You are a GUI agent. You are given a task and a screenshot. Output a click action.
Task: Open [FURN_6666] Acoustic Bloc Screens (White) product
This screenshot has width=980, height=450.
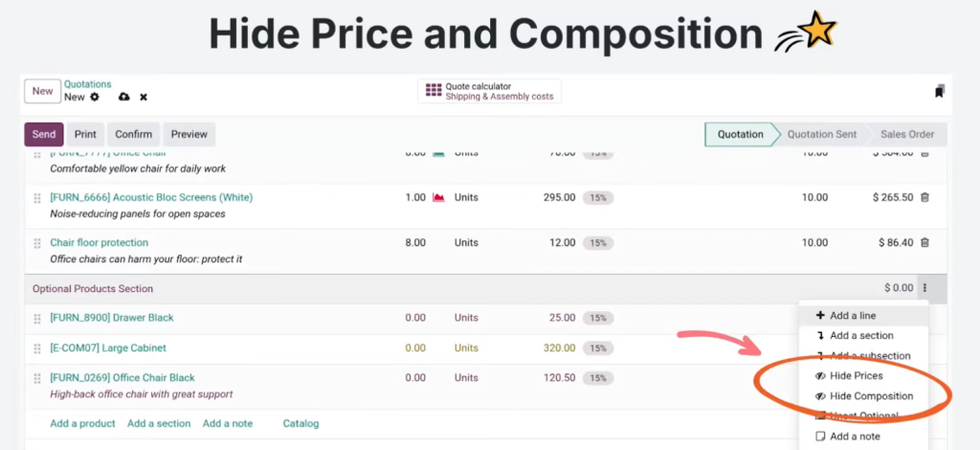click(x=151, y=197)
